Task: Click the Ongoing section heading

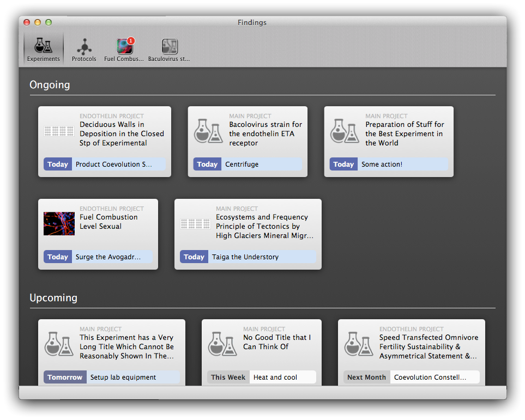Action: pyautogui.click(x=50, y=85)
